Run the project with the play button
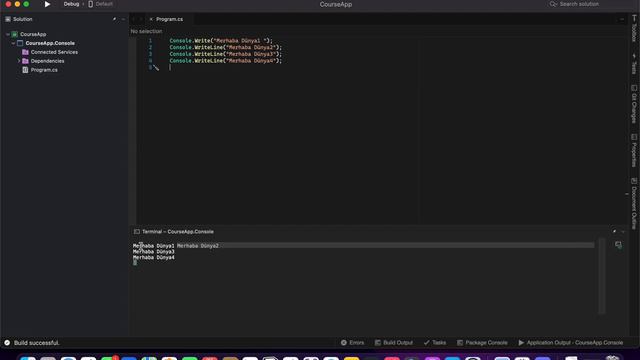The image size is (640, 360). click(x=47, y=4)
